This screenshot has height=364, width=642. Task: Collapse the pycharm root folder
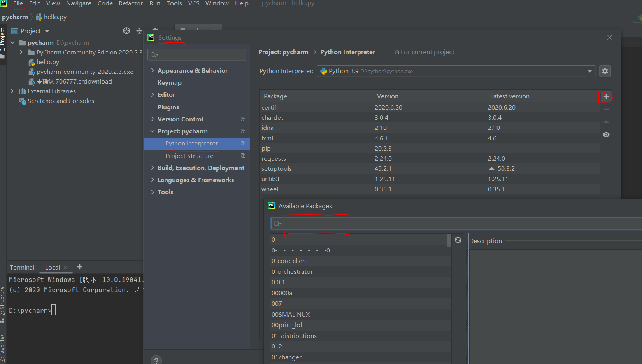[12, 42]
